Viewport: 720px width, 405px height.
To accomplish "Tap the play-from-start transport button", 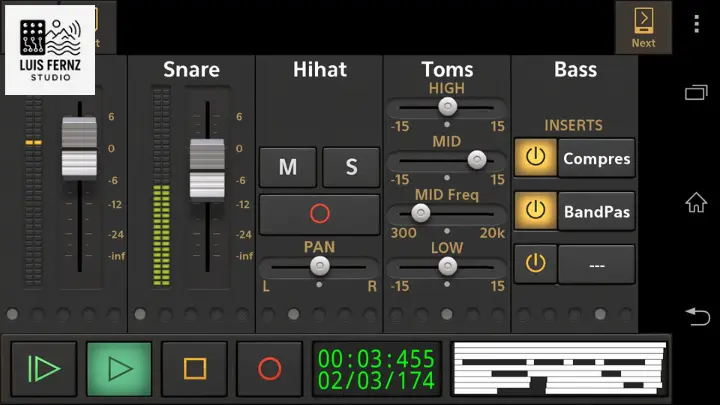I will [44, 369].
